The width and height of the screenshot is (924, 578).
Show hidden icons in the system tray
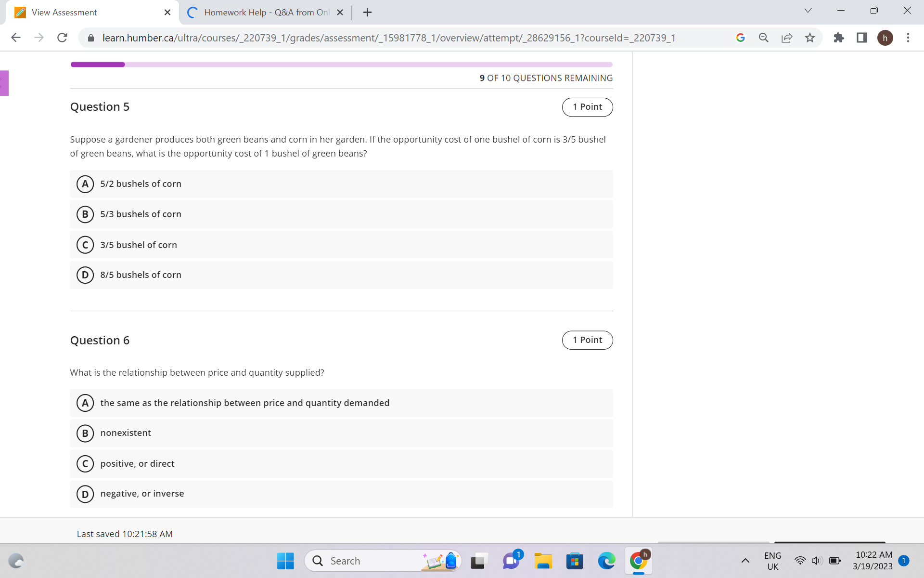coord(745,561)
